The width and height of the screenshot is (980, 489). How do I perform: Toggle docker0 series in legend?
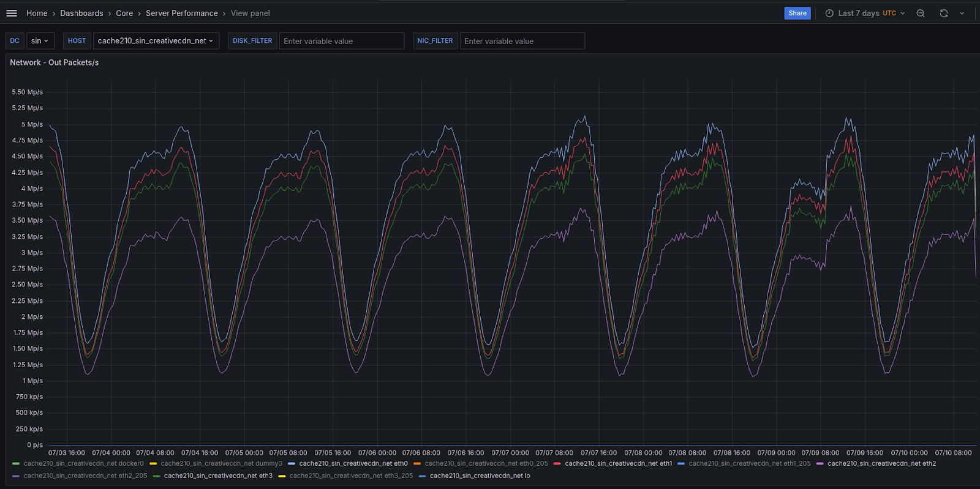83,463
